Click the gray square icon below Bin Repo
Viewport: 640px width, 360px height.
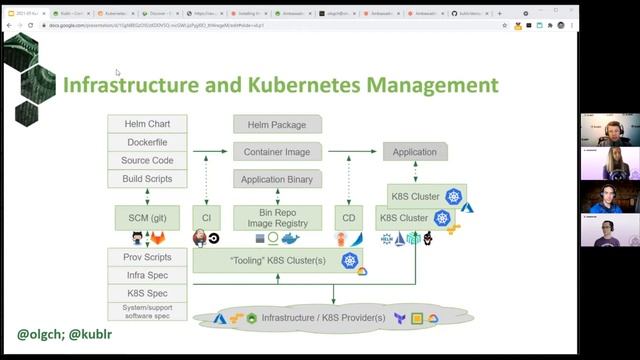(260, 238)
